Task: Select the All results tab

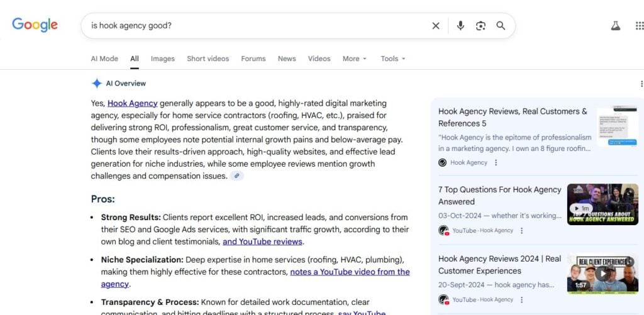Action: tap(135, 58)
